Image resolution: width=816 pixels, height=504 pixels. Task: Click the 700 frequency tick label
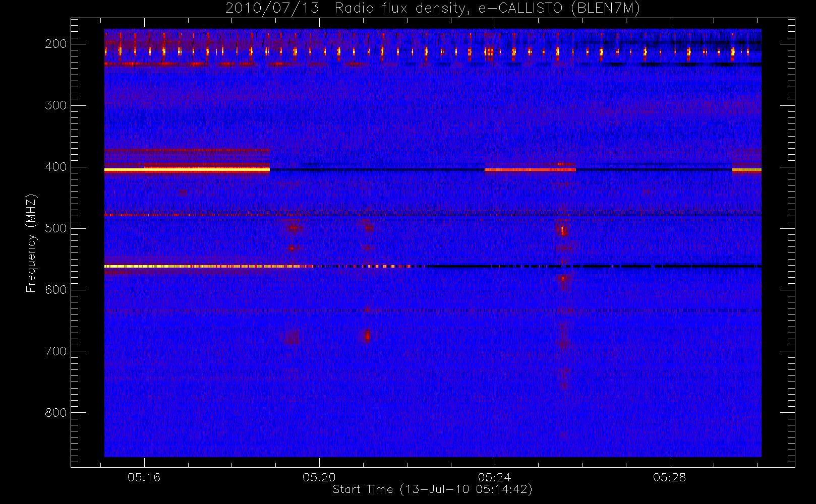56,351
